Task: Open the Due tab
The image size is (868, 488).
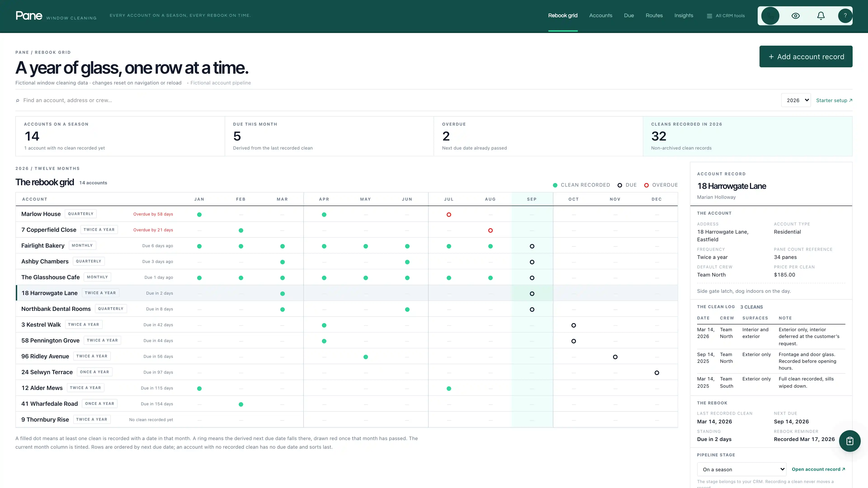Action: [629, 16]
